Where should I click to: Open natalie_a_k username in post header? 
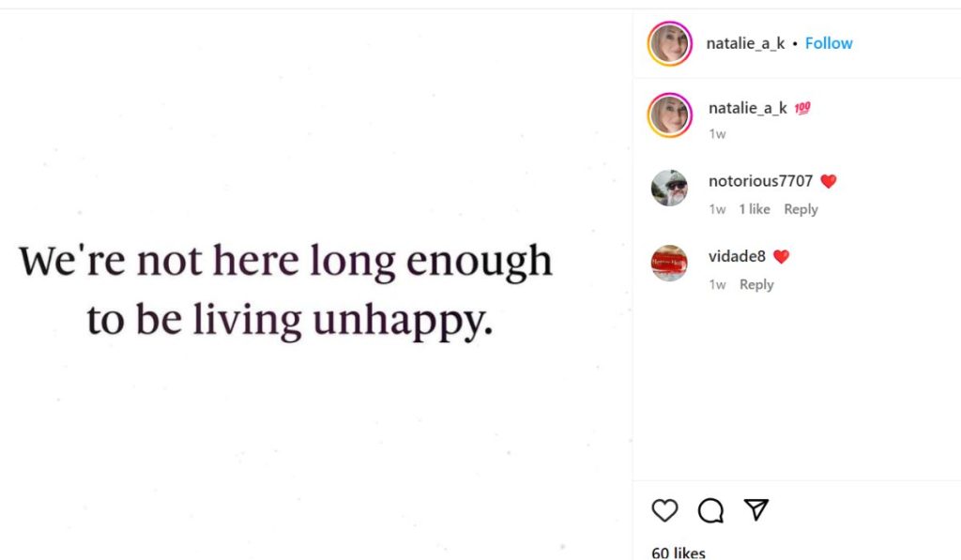[745, 43]
